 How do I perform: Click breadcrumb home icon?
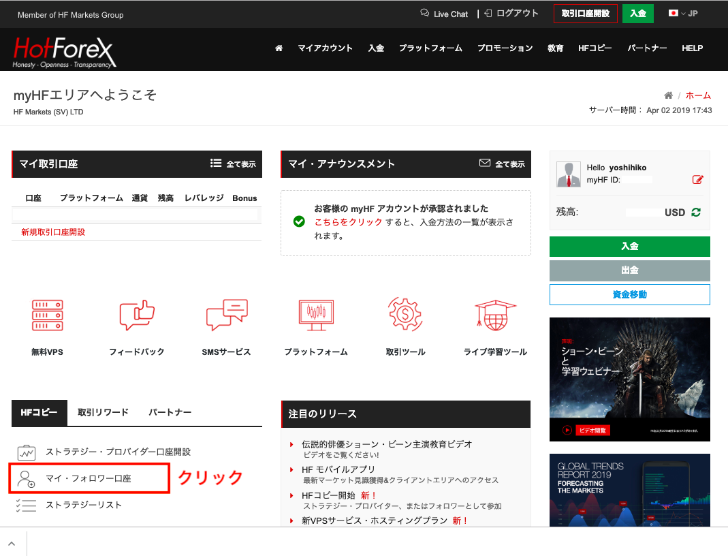click(668, 95)
